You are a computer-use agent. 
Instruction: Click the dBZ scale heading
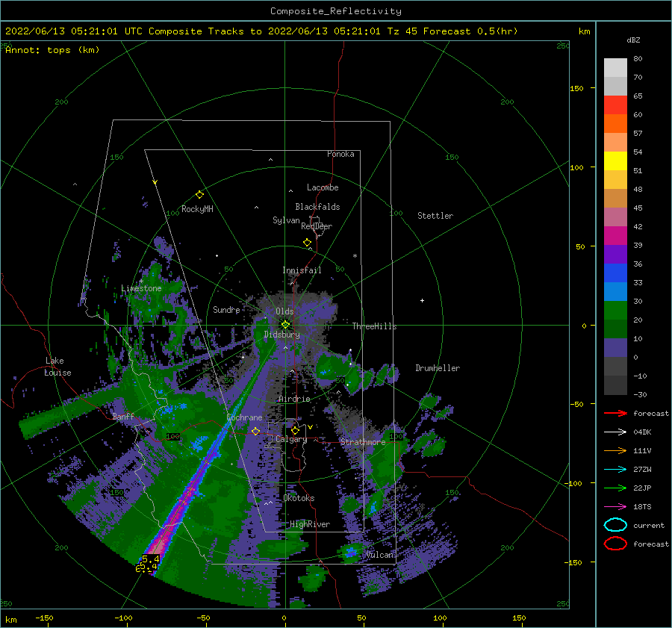633,40
